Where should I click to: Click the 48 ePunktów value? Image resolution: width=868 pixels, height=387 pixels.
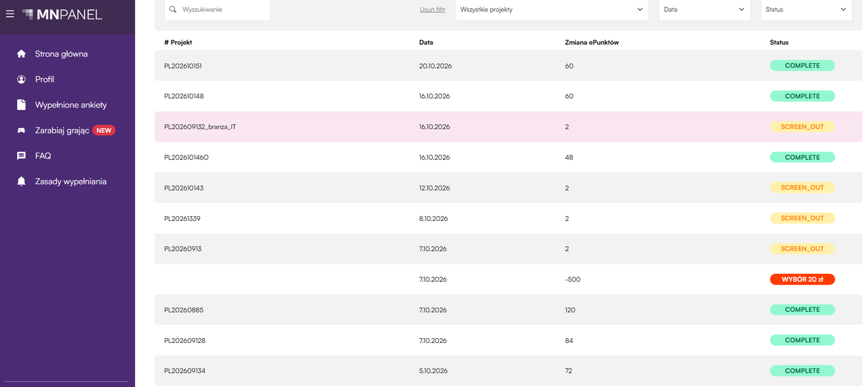(568, 157)
